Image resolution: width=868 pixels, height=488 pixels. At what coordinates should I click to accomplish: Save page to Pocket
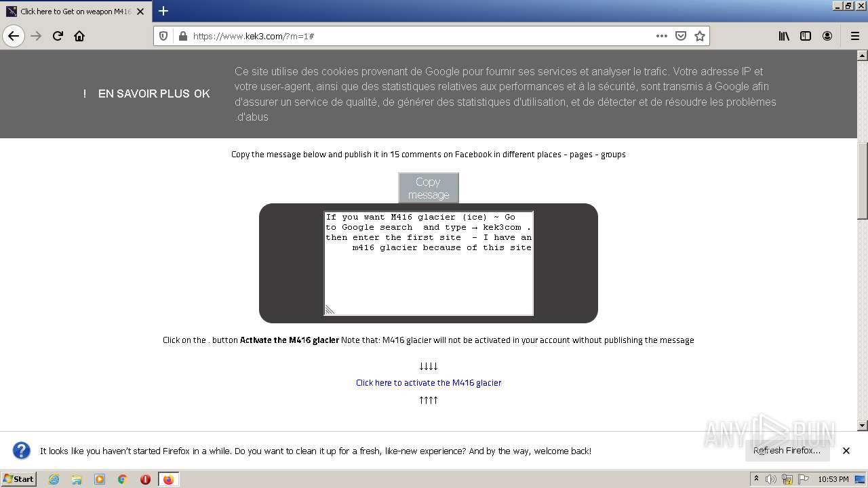681,36
